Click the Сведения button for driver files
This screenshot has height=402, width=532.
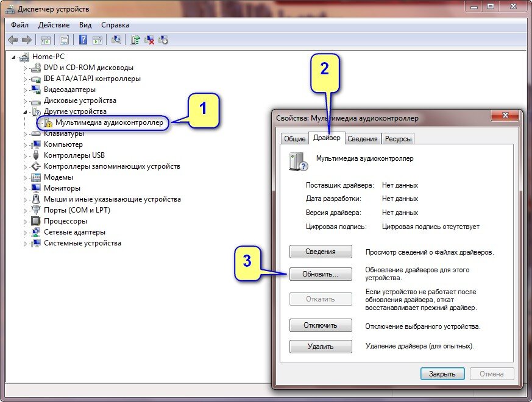pos(321,252)
